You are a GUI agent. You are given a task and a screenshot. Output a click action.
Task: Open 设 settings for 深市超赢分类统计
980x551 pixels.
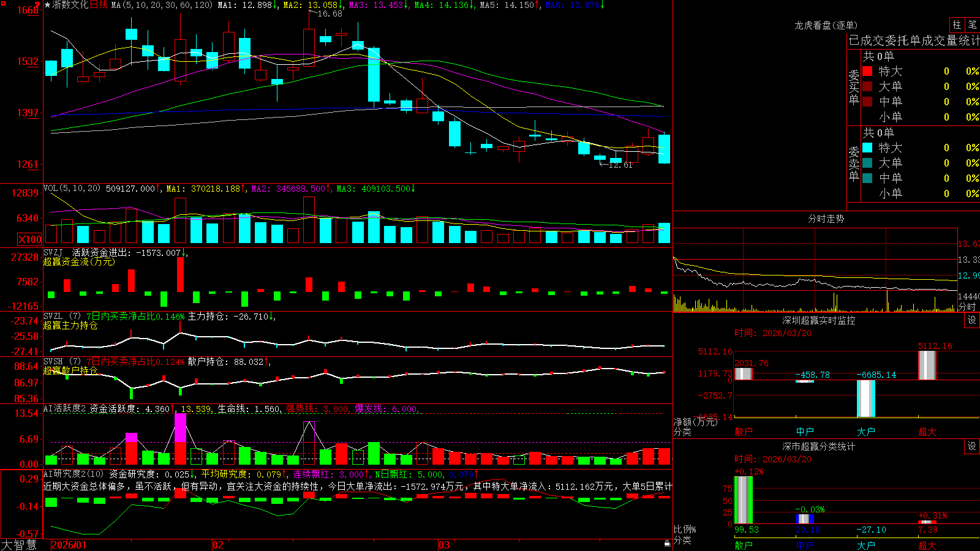[x=972, y=446]
